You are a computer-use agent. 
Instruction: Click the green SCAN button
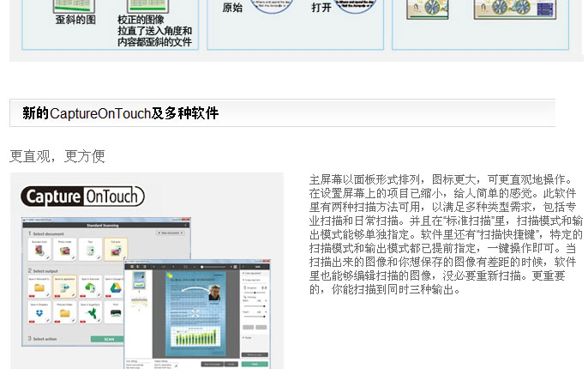pos(107,339)
